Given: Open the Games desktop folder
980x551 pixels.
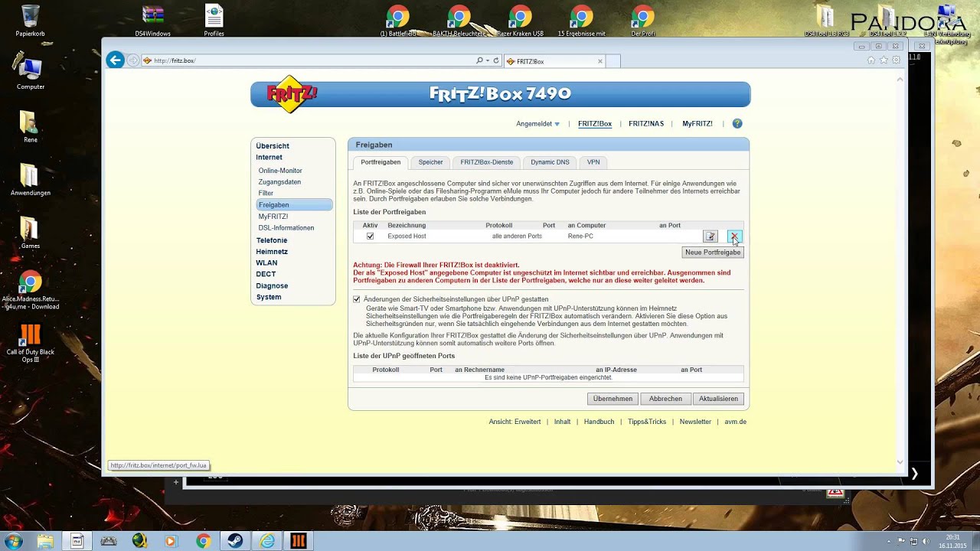Looking at the screenshot, I should point(30,233).
